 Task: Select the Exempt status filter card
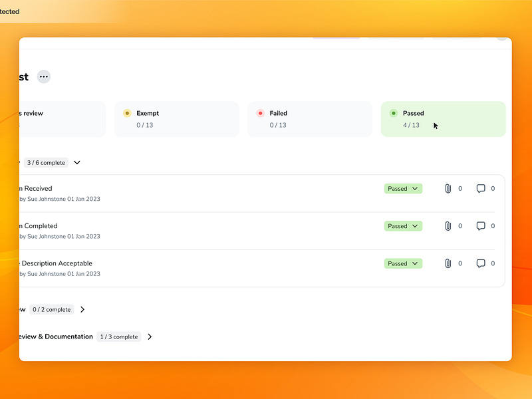pos(177,119)
